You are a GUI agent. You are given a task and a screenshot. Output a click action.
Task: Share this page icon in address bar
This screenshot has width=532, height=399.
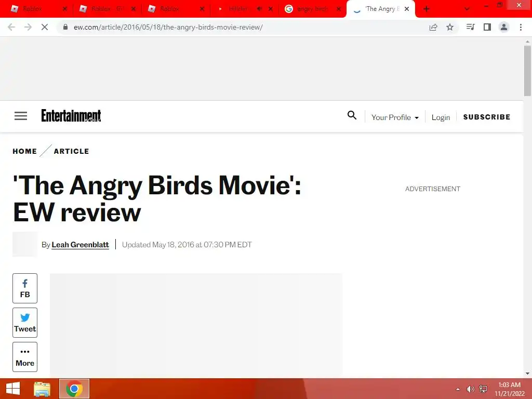tap(433, 27)
